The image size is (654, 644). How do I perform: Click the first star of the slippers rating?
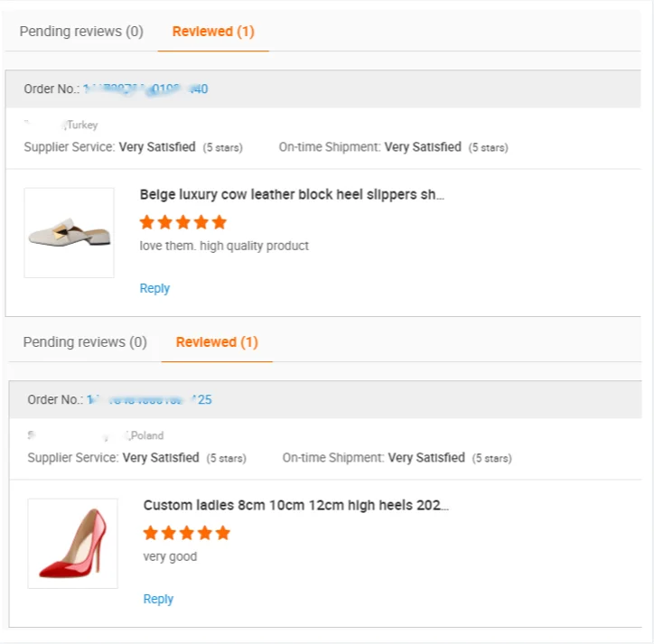point(147,222)
